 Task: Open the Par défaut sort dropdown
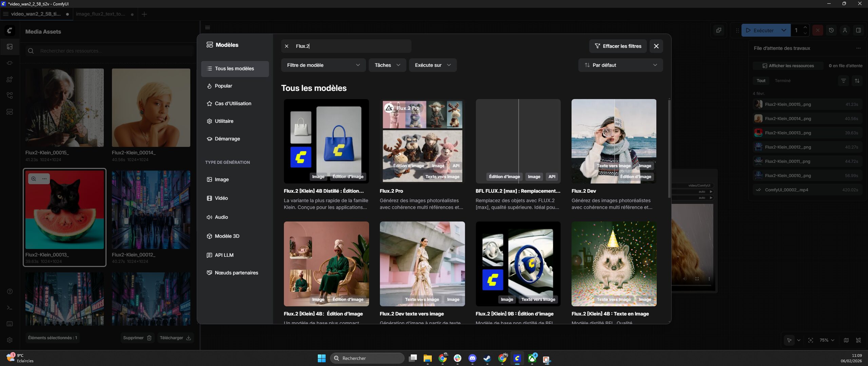[620, 65]
